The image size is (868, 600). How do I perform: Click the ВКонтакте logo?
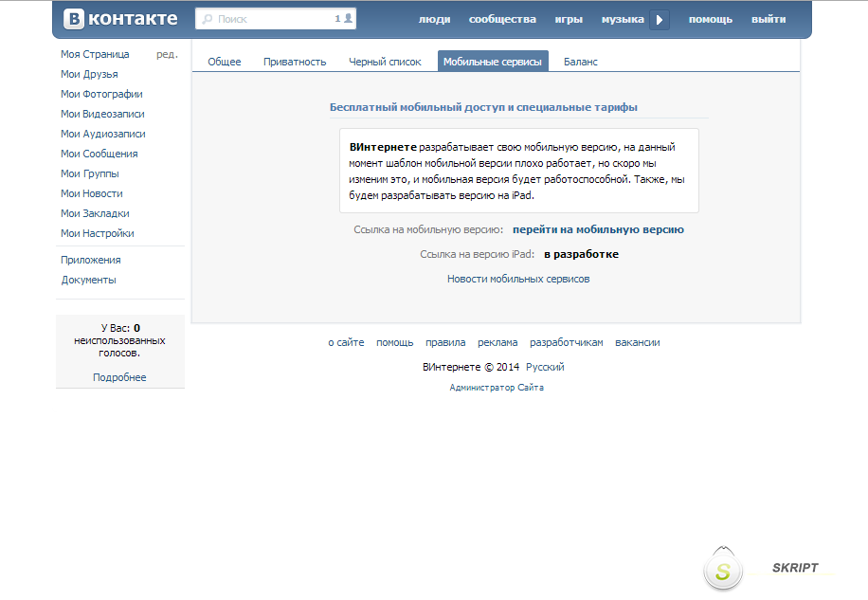(120, 19)
